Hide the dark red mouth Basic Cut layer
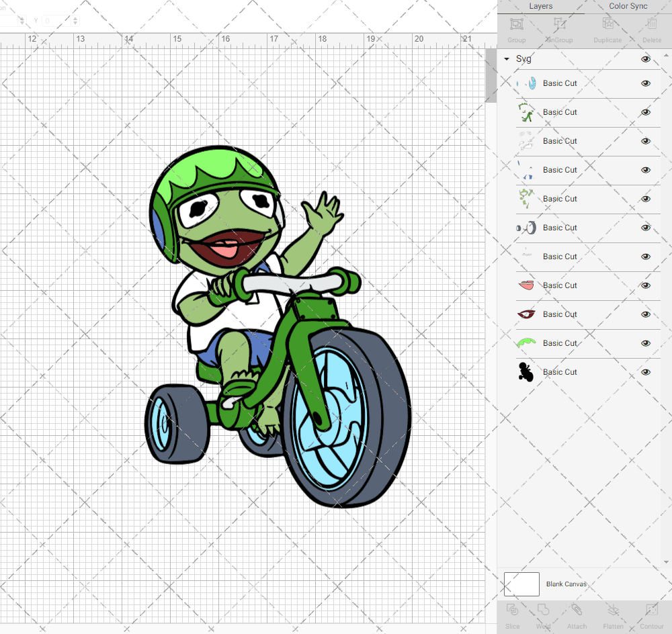 (645, 314)
